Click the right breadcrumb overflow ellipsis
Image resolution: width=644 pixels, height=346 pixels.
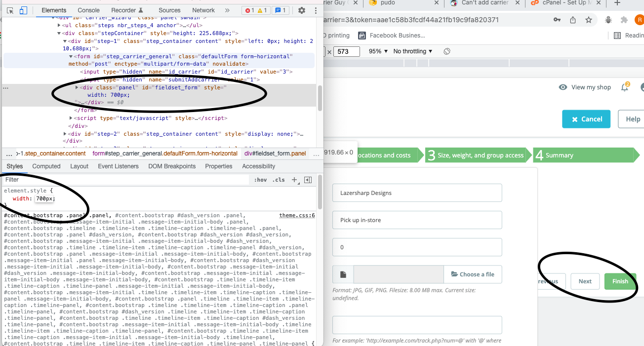317,154
